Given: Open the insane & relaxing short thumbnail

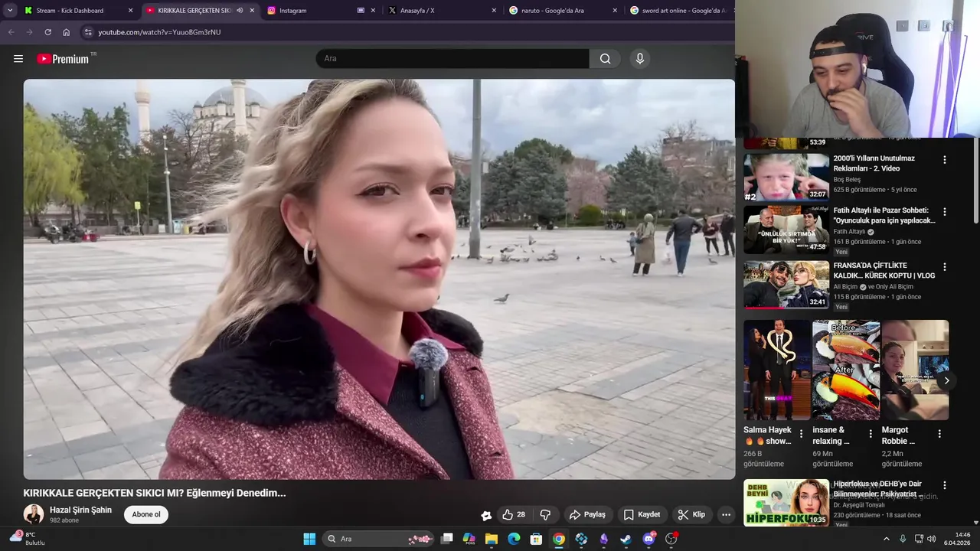Looking at the screenshot, I should 846,370.
